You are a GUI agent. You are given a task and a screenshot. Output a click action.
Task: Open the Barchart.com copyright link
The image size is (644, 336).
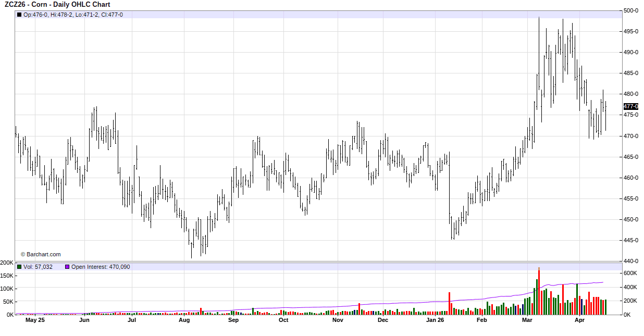pos(41,254)
